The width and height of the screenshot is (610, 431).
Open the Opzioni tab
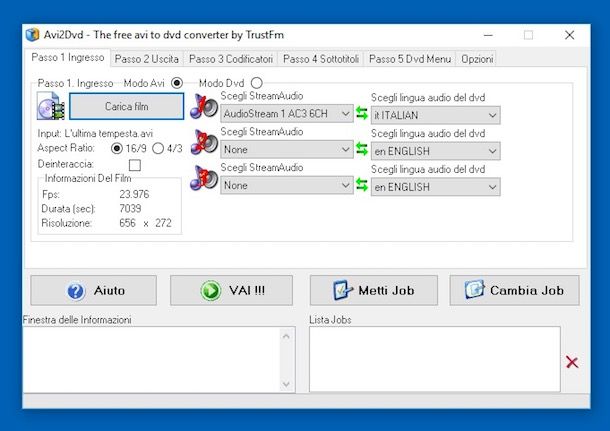[x=477, y=59]
